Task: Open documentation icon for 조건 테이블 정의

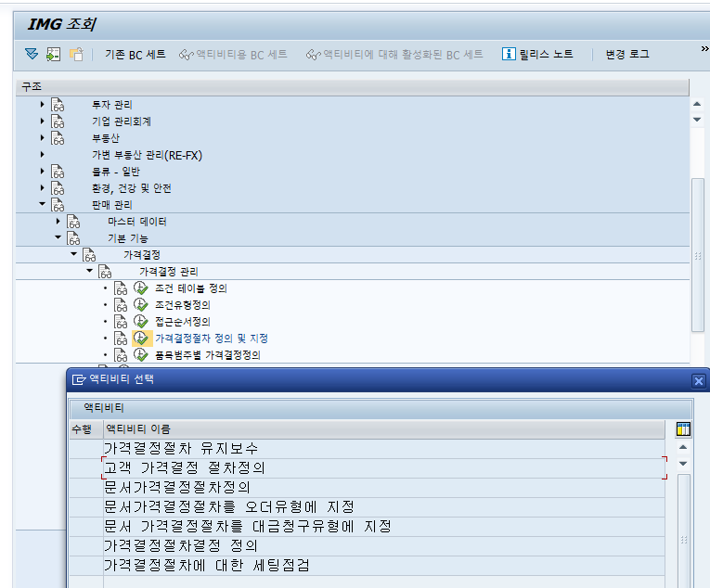Action: click(121, 288)
